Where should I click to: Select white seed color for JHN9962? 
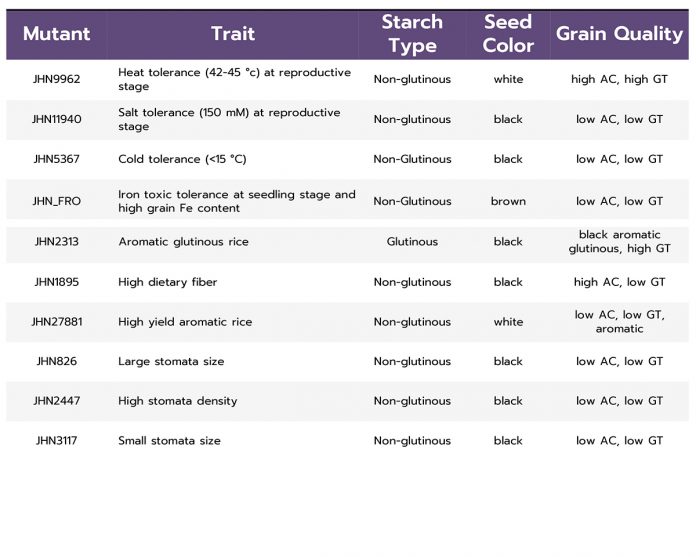508,79
